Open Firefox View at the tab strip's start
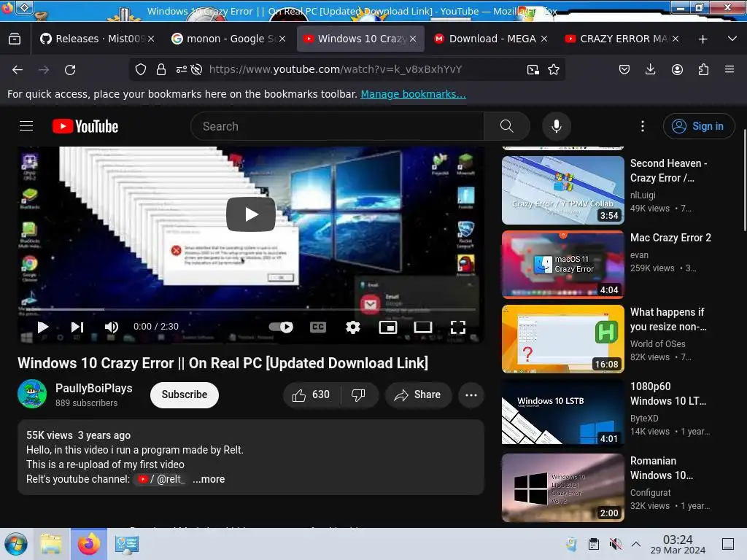The height and width of the screenshot is (560, 747). (x=15, y=39)
